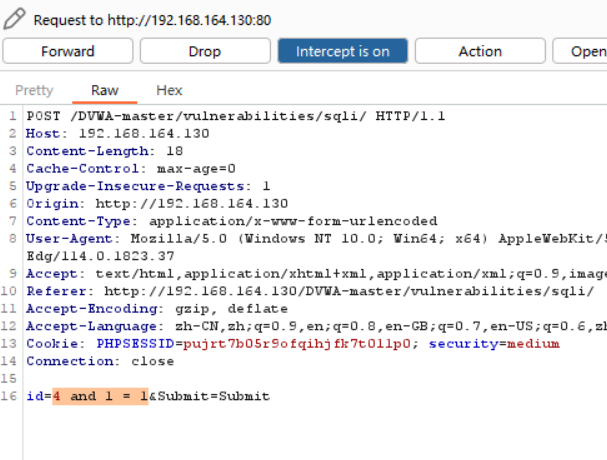607x460 pixels.
Task: Click the User-Agent header name
Action: click(x=69, y=239)
